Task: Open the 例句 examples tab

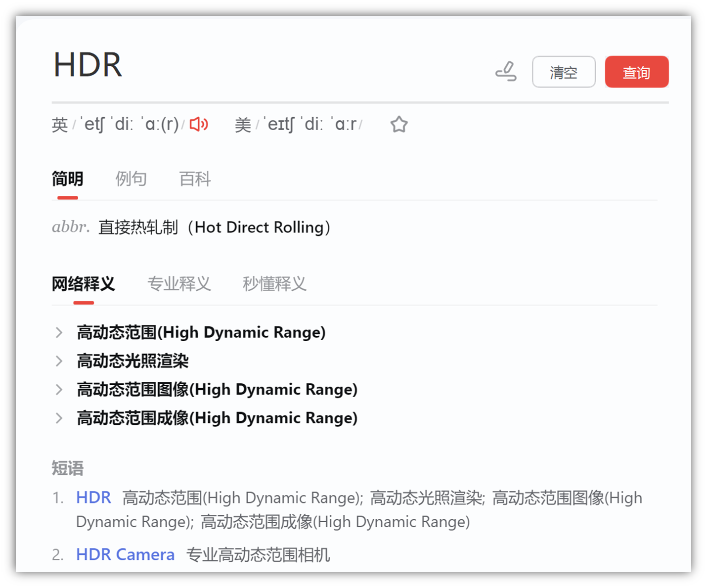Action: point(131,179)
